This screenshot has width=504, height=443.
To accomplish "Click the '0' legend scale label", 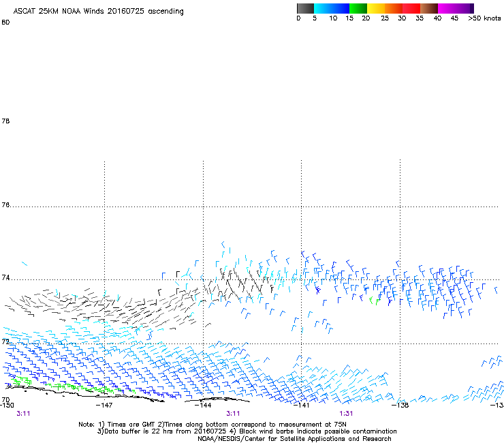I will 298,18.
